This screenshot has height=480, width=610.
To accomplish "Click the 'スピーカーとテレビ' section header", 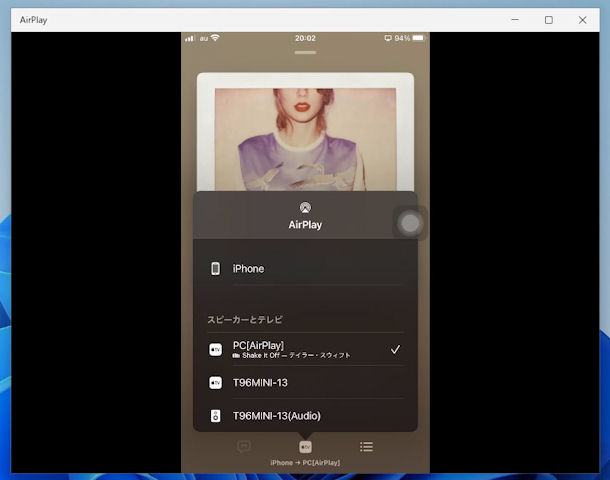I will point(245,320).
